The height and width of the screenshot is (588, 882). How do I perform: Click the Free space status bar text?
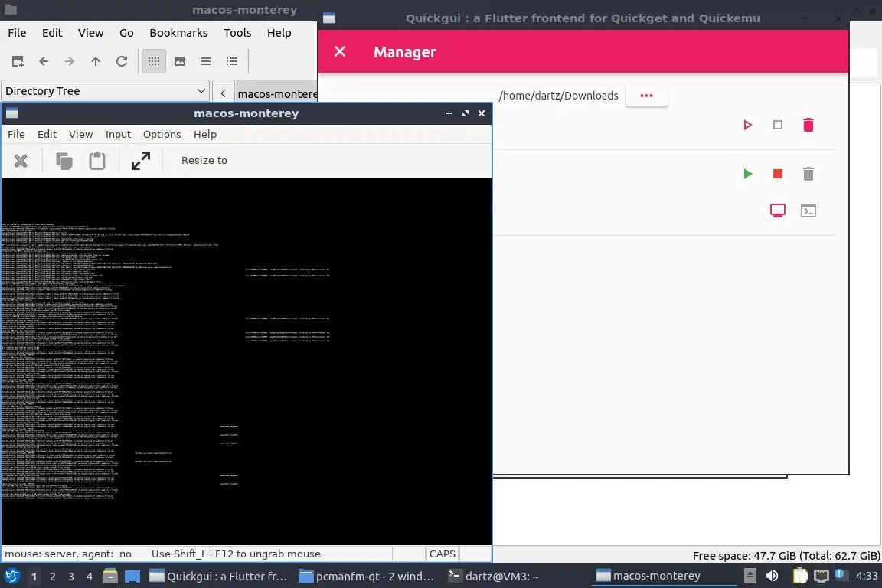786,556
